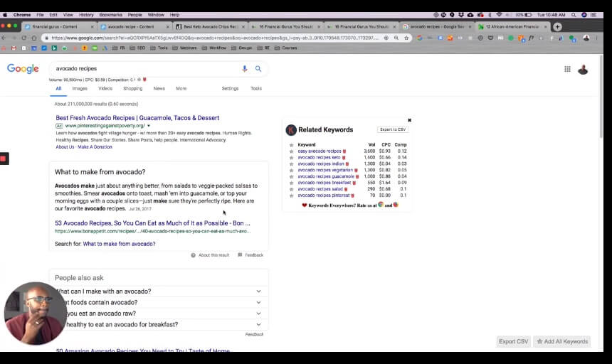The height and width of the screenshot is (364, 612).
Task: Click the bottom Export CSV button
Action: (x=513, y=341)
